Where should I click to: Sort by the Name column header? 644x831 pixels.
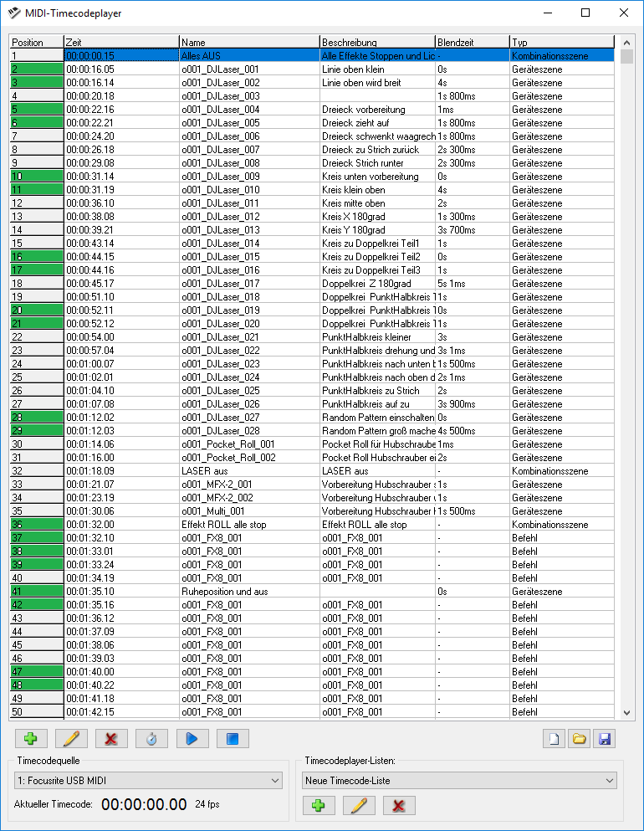pyautogui.click(x=249, y=43)
